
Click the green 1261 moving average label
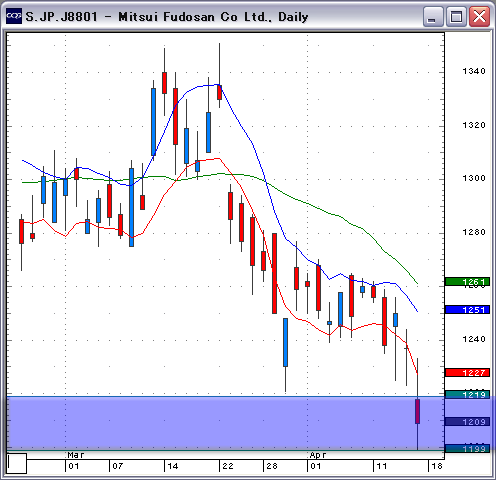coord(467,282)
